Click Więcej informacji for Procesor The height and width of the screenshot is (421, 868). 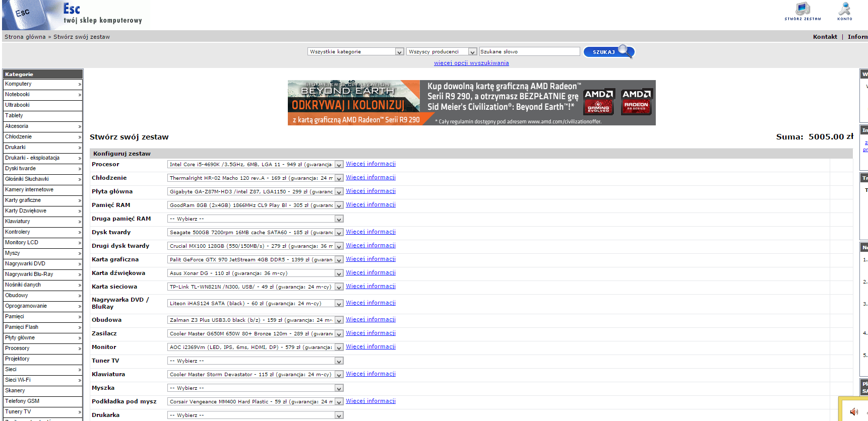tap(370, 164)
